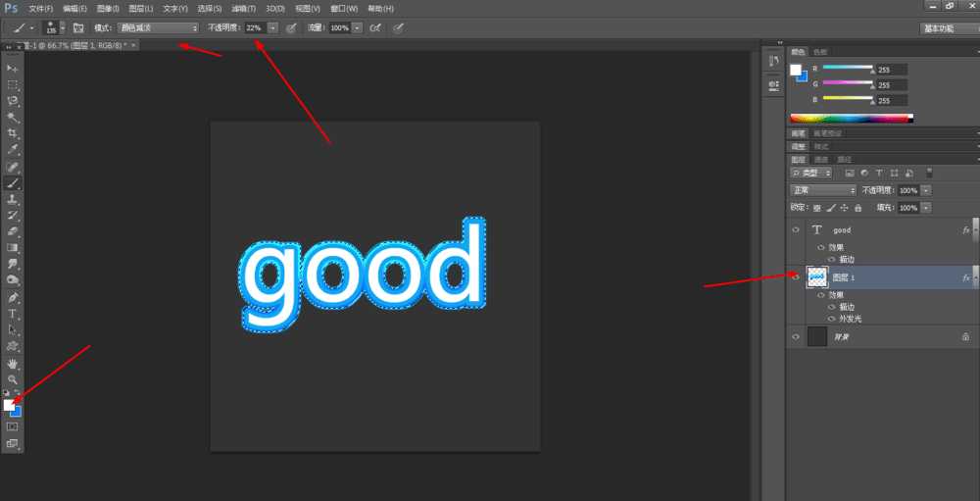Click the 基本功能 workspace button
980x501 pixels.
(x=944, y=28)
